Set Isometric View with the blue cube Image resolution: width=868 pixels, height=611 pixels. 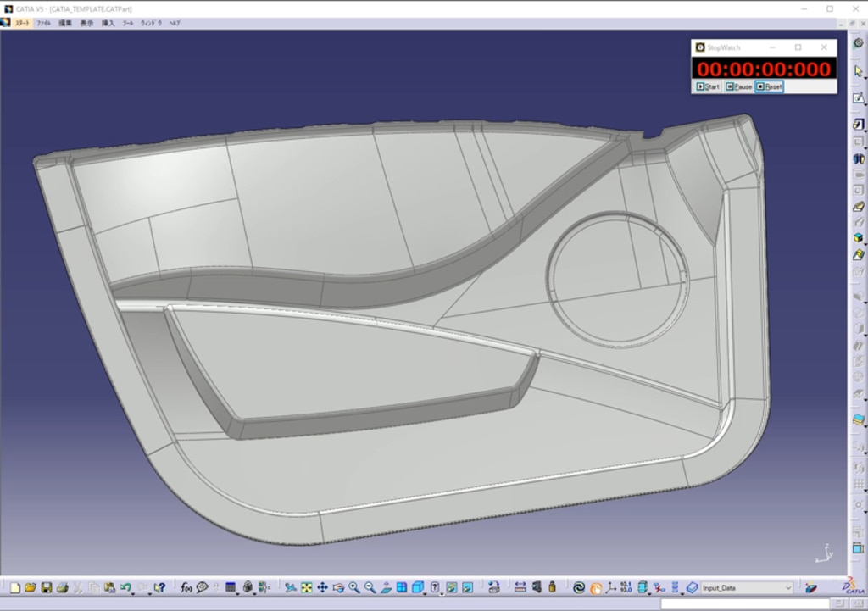418,588
